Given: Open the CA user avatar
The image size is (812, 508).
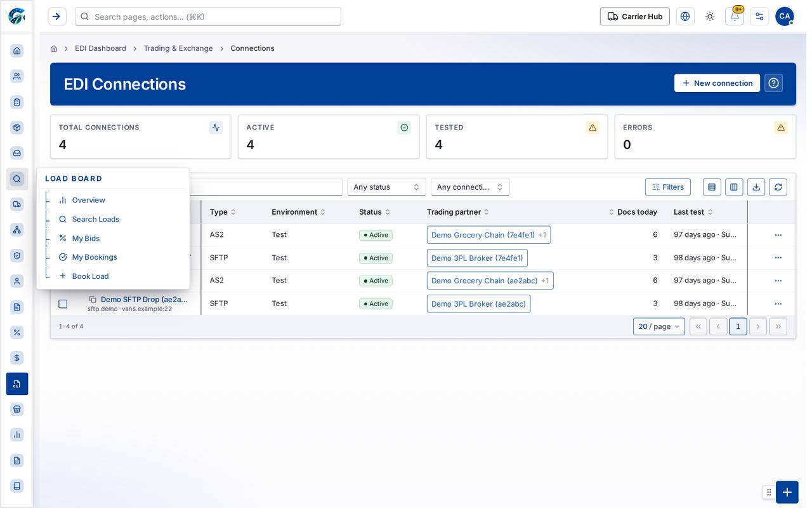Looking at the screenshot, I should pos(785,17).
